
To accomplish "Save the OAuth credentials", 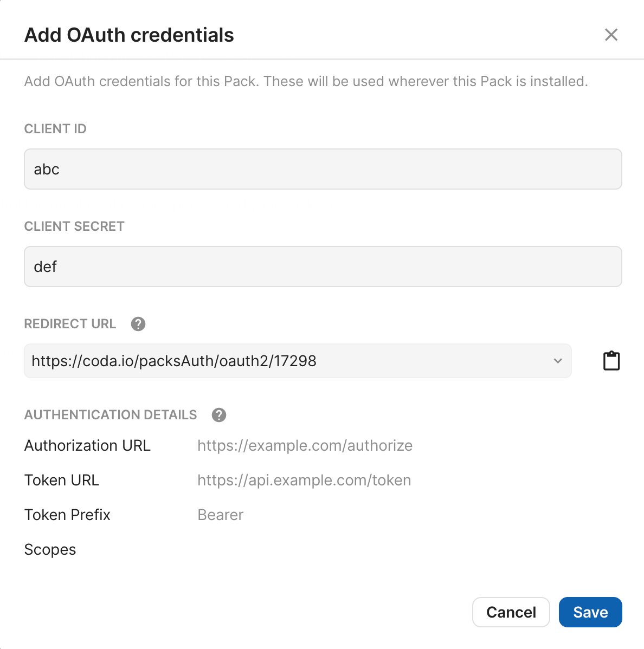I will 590,612.
